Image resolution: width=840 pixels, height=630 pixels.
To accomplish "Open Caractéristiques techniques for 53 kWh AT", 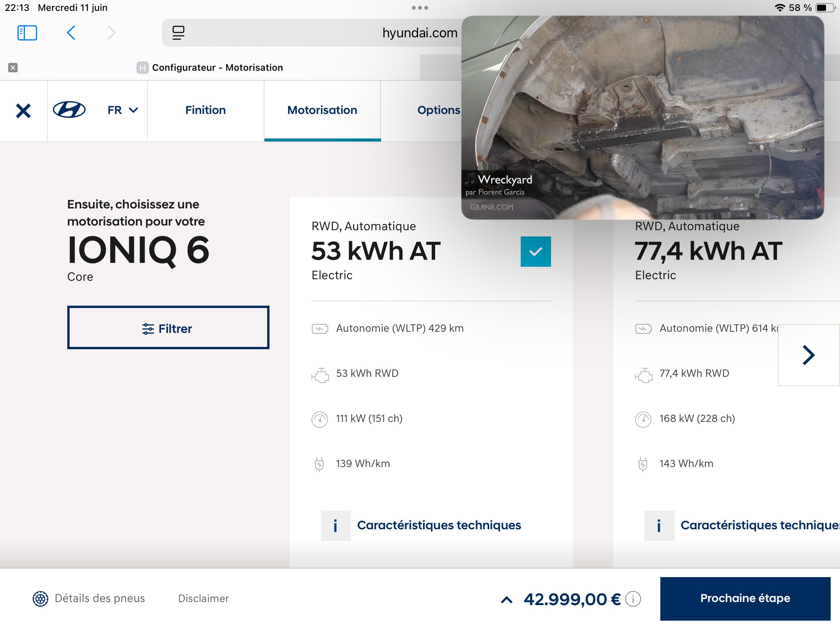I will pyautogui.click(x=439, y=525).
